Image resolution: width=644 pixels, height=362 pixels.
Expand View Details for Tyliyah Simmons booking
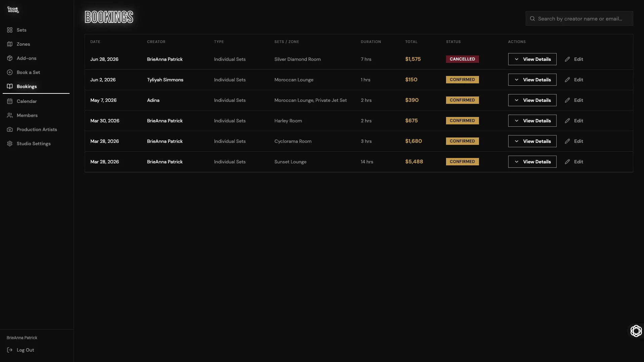tap(532, 80)
